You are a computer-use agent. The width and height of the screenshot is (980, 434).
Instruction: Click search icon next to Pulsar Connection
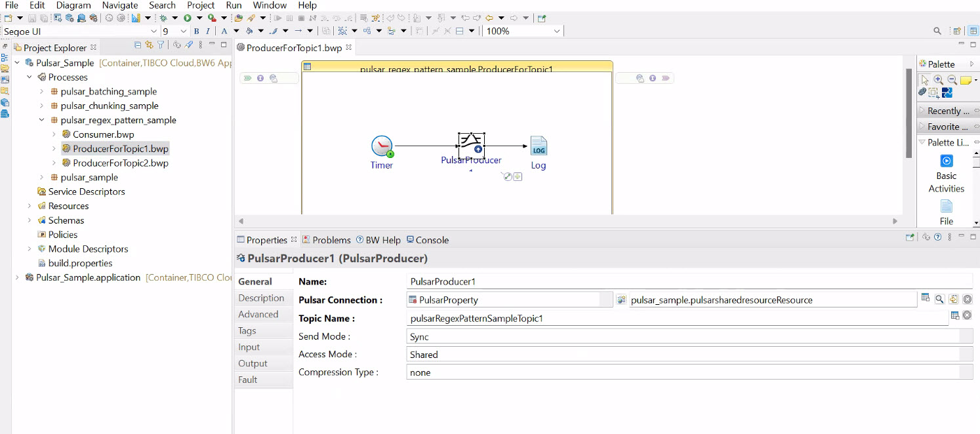(x=939, y=300)
